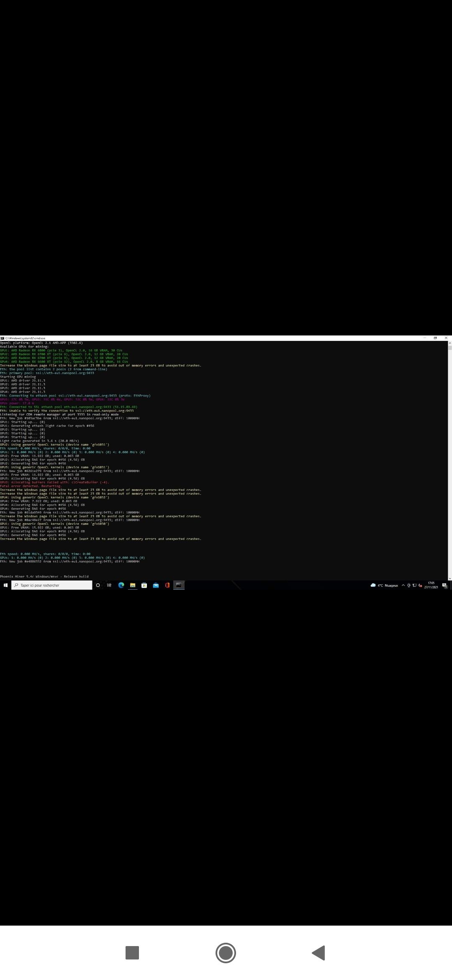Open Task View on the taskbar
This screenshot has height=980, width=452.
(x=109, y=585)
